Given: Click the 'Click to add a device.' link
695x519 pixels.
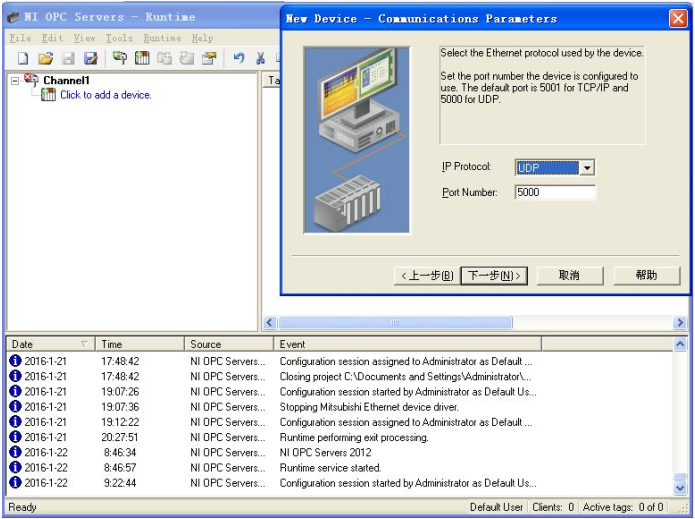Looking at the screenshot, I should [106, 95].
